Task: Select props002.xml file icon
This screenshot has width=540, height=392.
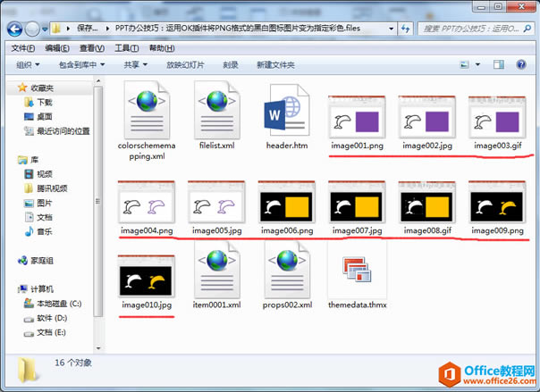Action: click(x=287, y=270)
